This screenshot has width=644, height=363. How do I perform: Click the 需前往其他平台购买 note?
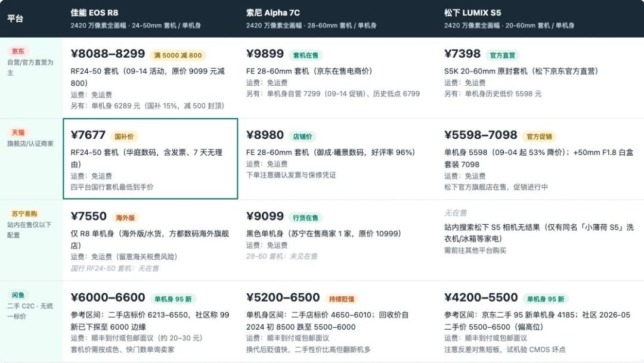[475, 250]
